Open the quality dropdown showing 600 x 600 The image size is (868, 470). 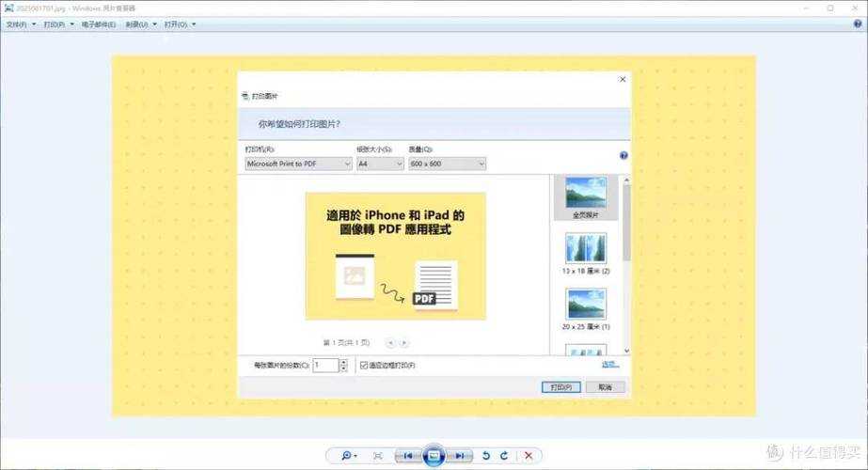[448, 164]
